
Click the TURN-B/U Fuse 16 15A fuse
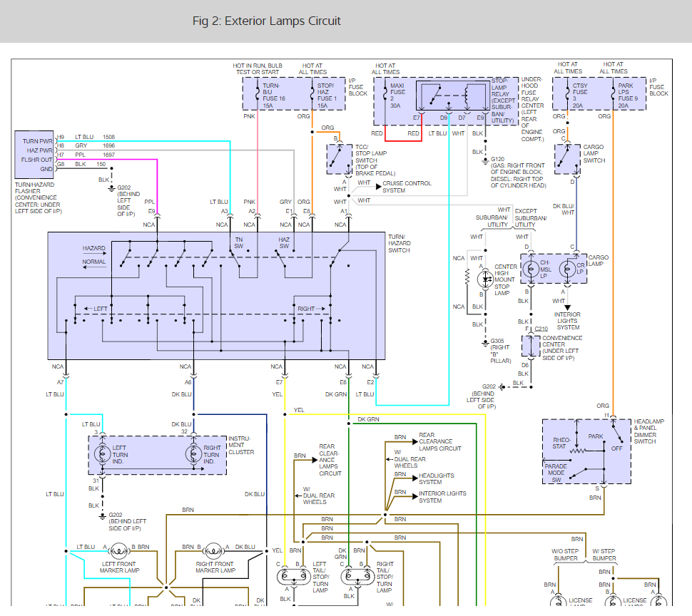[x=257, y=94]
